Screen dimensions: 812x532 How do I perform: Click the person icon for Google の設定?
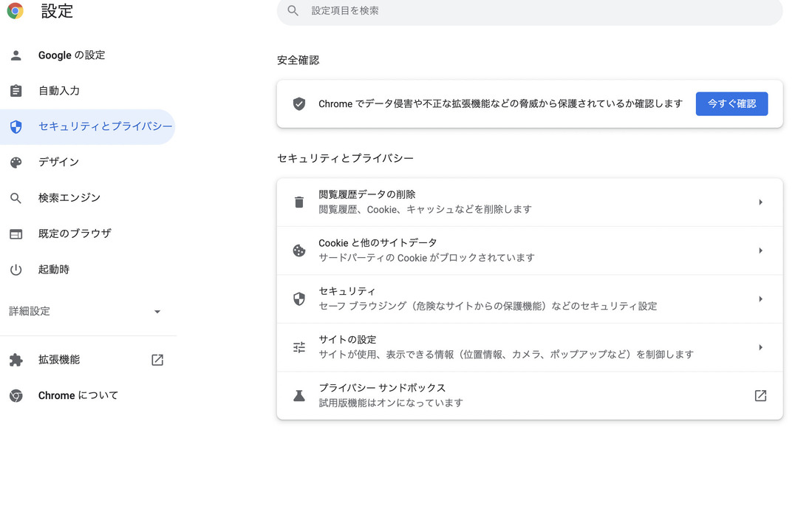pyautogui.click(x=16, y=55)
